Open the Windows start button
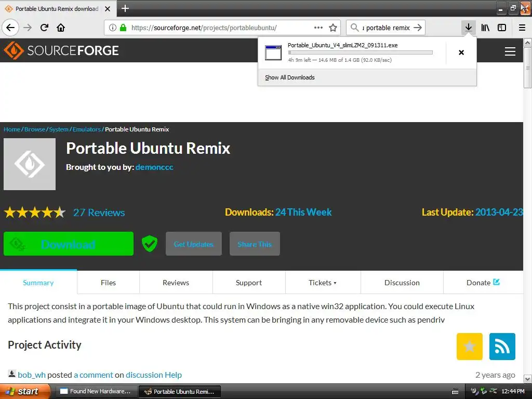The width and height of the screenshot is (532, 399). (x=25, y=392)
